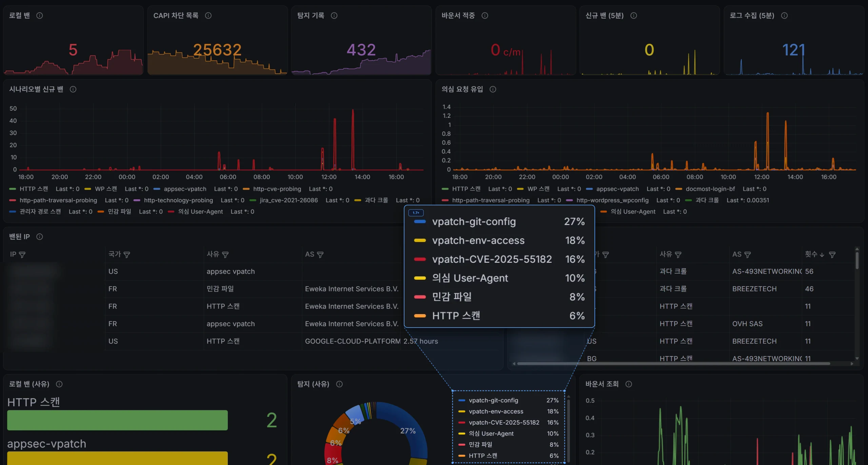Open 국가 column filter in 밴된 IP table

(x=127, y=255)
